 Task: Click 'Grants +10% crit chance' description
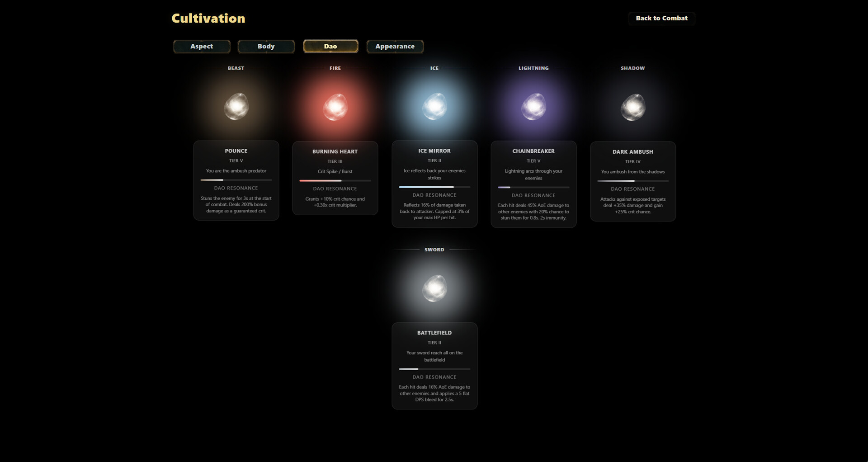335,202
